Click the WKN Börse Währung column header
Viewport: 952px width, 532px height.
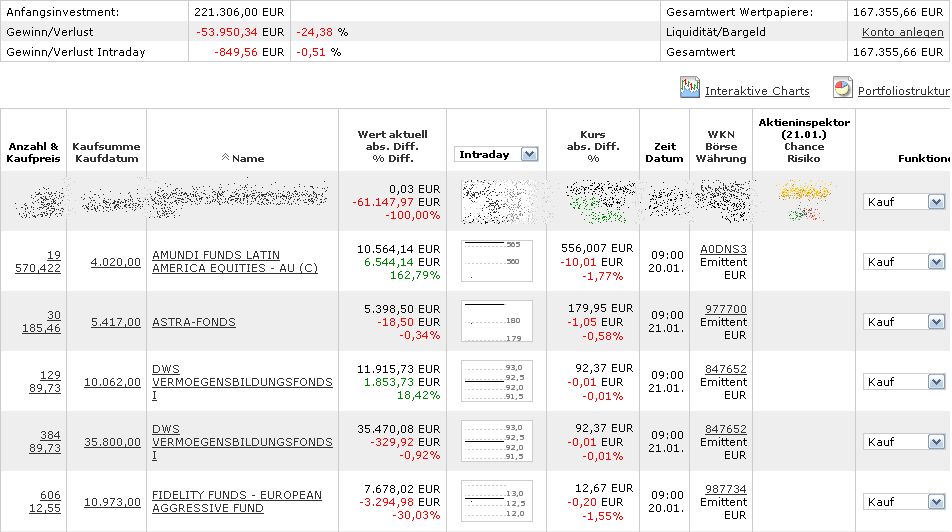(721, 146)
